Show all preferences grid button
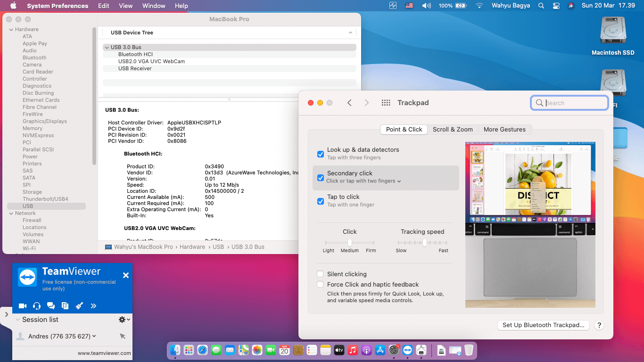The height and width of the screenshot is (362, 644). tap(386, 103)
